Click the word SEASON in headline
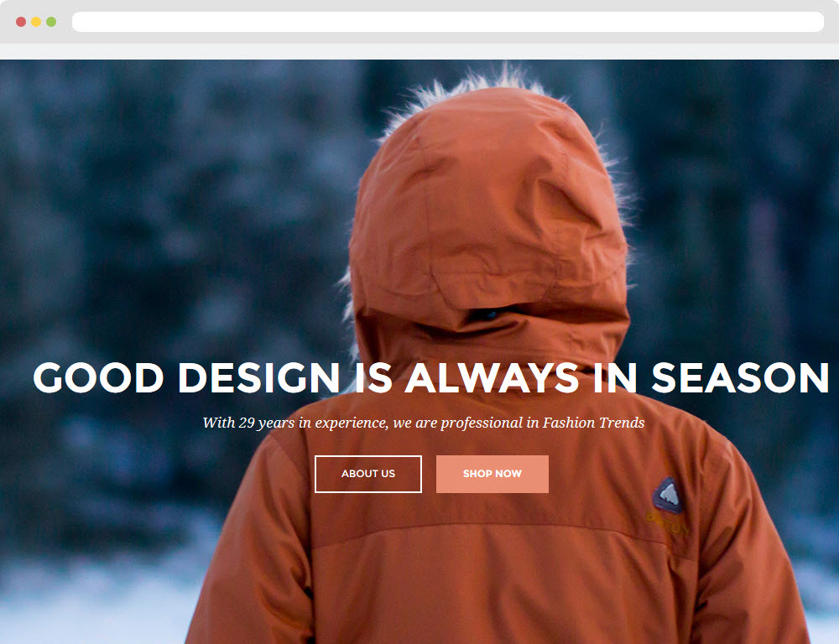 pos(740,377)
